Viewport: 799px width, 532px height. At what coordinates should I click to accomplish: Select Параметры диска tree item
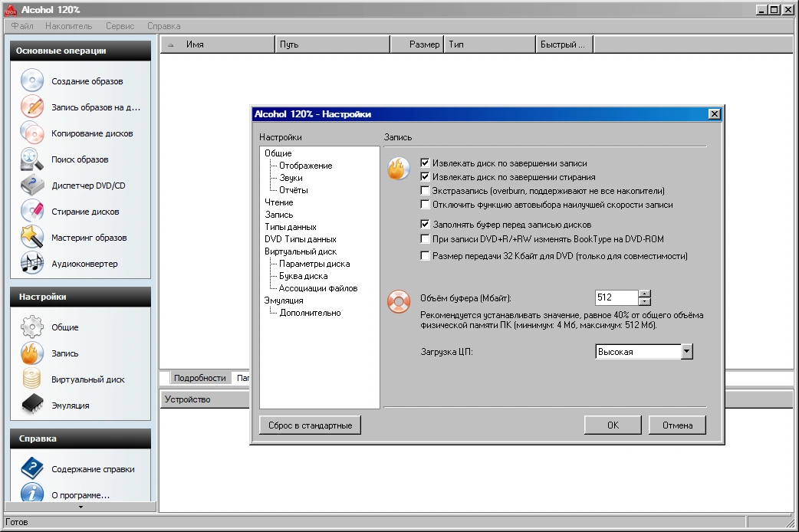pyautogui.click(x=314, y=264)
